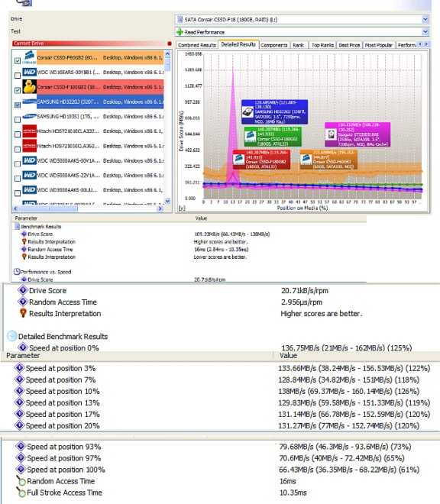Viewport: 440px width, 504px height.
Task: Click the Corsair icon in red chart label
Action: [238, 159]
